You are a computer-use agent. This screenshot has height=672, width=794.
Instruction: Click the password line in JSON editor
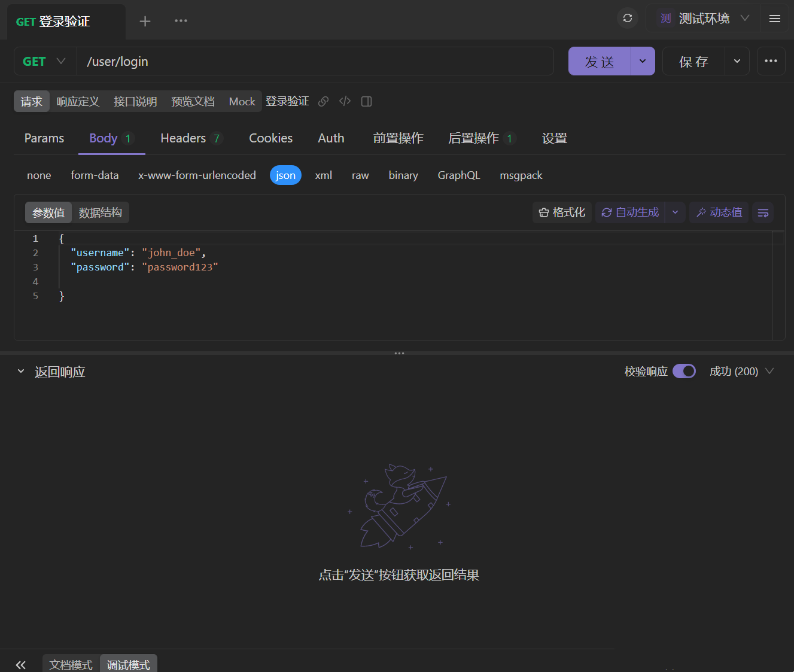click(144, 267)
